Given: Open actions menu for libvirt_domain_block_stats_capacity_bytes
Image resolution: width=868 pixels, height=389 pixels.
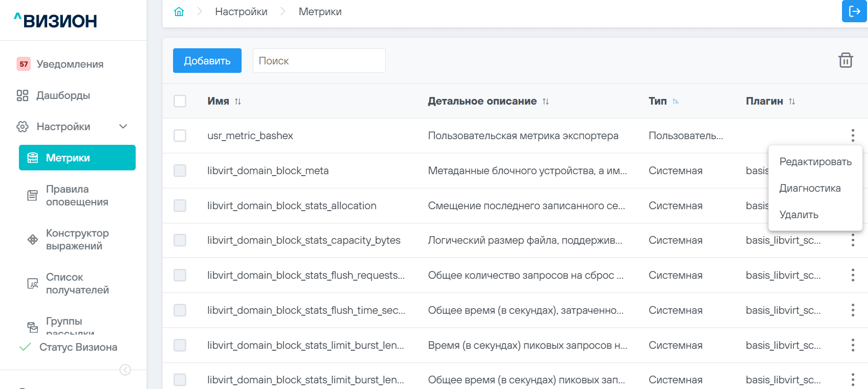Looking at the screenshot, I should pos(852,240).
